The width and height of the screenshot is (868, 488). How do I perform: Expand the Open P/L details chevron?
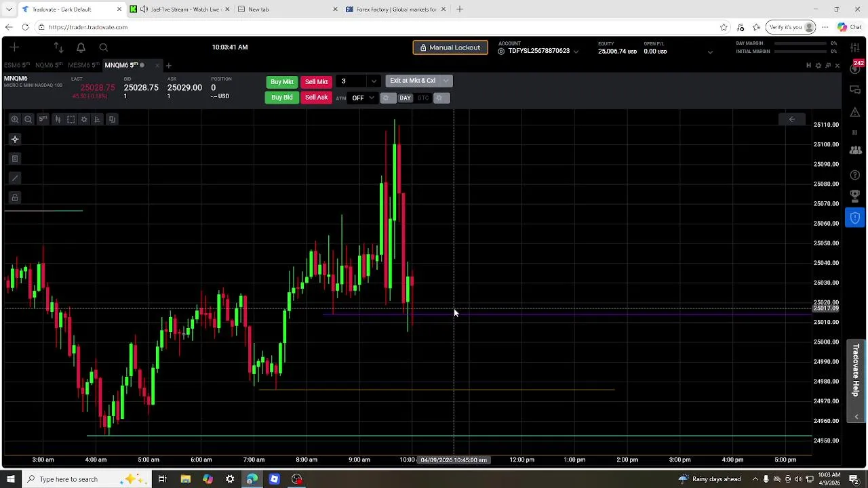coord(710,52)
